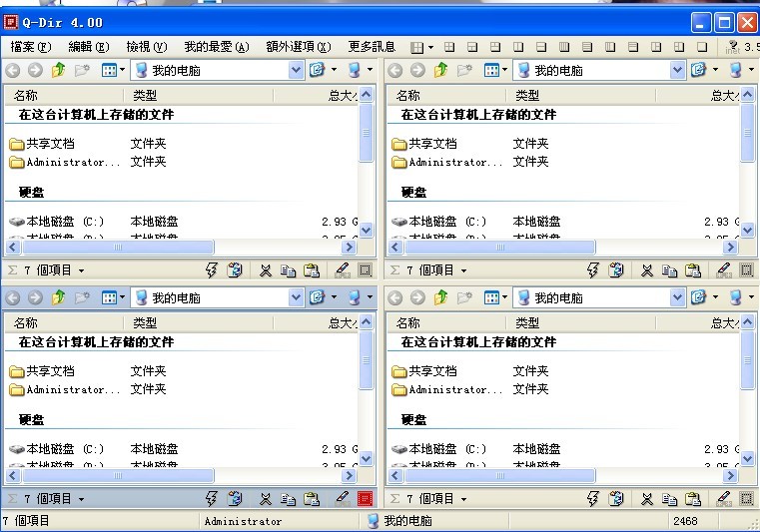Select 共享文档 folder in upper-left pane
Image resolution: width=760 pixels, height=532 pixels.
point(42,144)
